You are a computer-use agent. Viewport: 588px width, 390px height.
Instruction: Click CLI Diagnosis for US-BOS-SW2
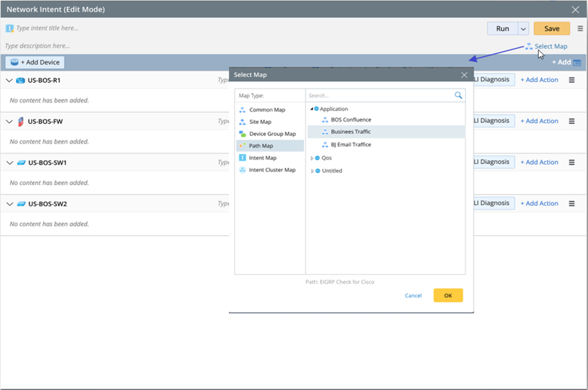click(x=494, y=203)
